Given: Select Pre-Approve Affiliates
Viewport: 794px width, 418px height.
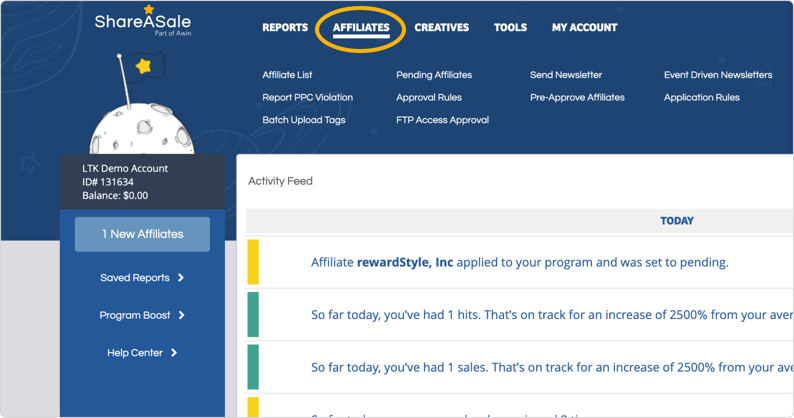Looking at the screenshot, I should click(x=577, y=97).
